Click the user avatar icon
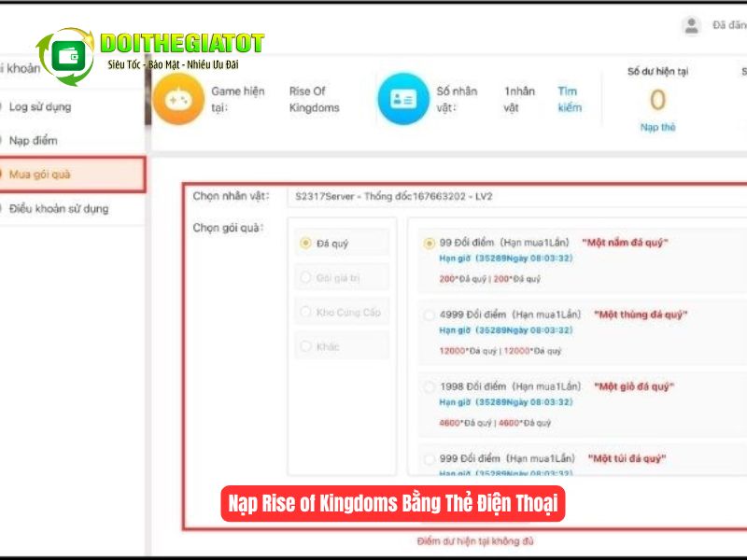The image size is (747, 560). point(691,26)
